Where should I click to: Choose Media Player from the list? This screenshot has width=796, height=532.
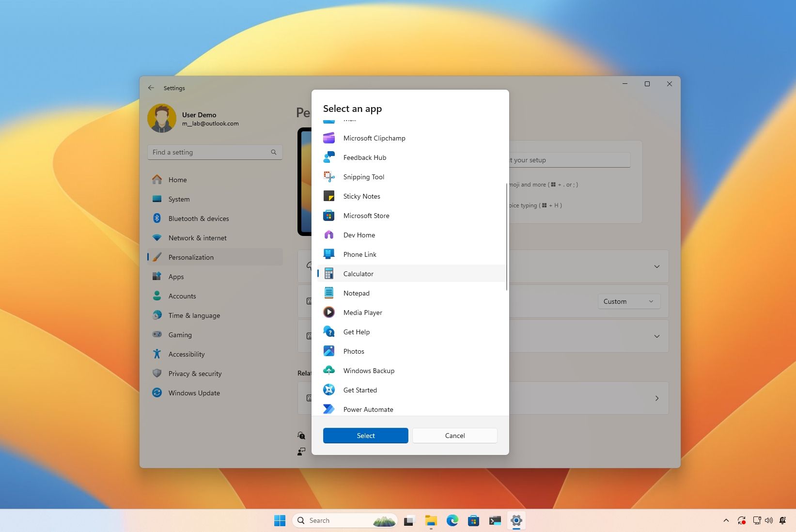click(362, 313)
